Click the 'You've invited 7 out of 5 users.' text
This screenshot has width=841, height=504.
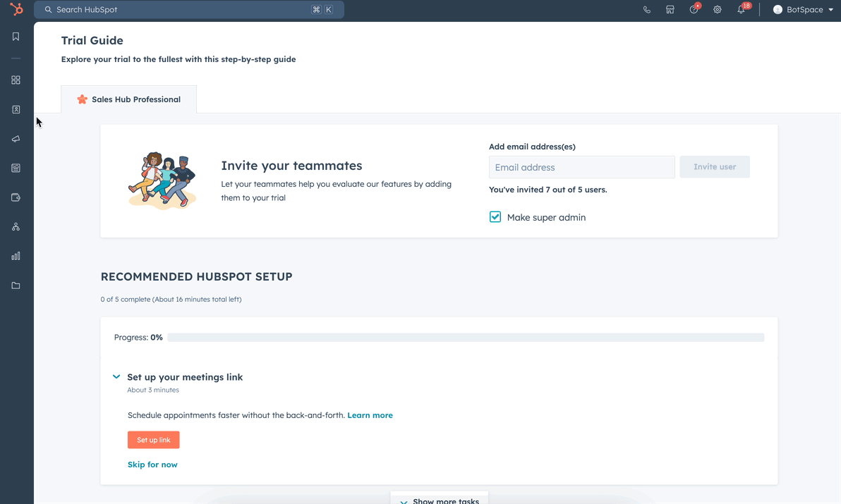coord(548,190)
